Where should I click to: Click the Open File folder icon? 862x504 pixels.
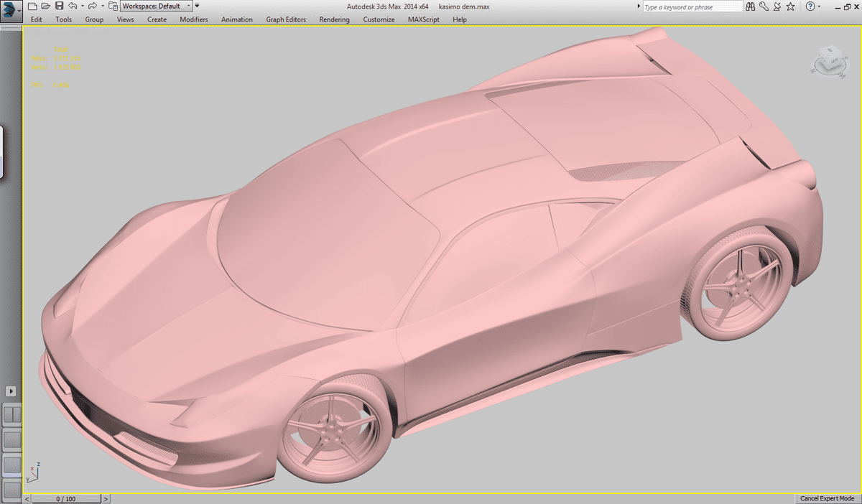tap(45, 6)
